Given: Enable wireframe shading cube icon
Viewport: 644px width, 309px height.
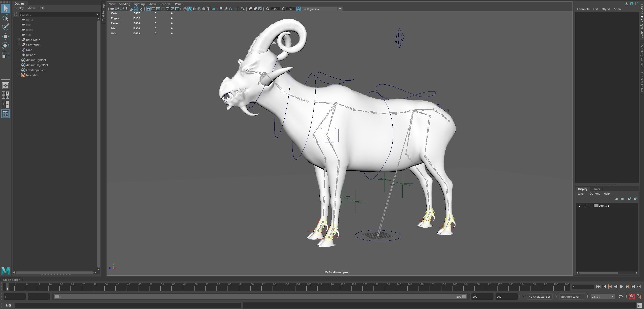Looking at the screenshot, I should coord(185,9).
